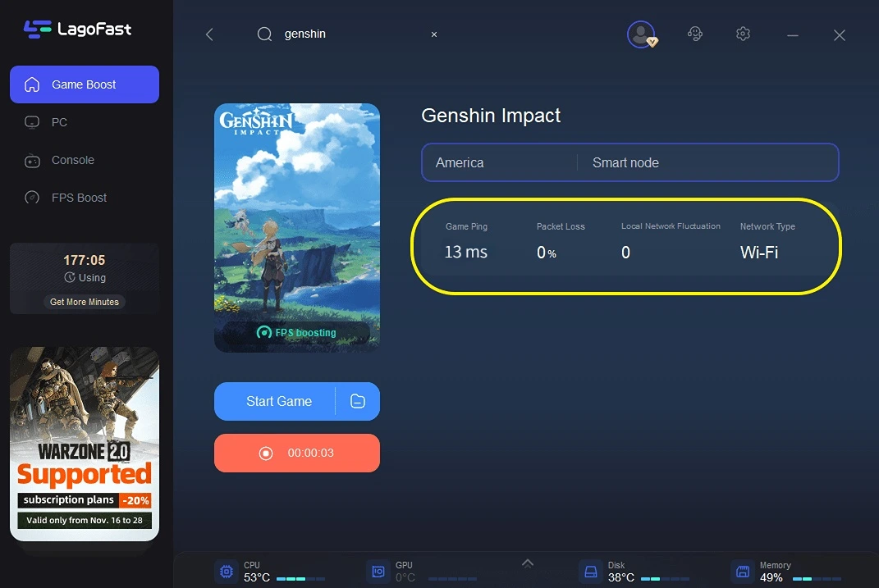The height and width of the screenshot is (588, 879).
Task: Clear the genshin search text
Action: coord(434,34)
